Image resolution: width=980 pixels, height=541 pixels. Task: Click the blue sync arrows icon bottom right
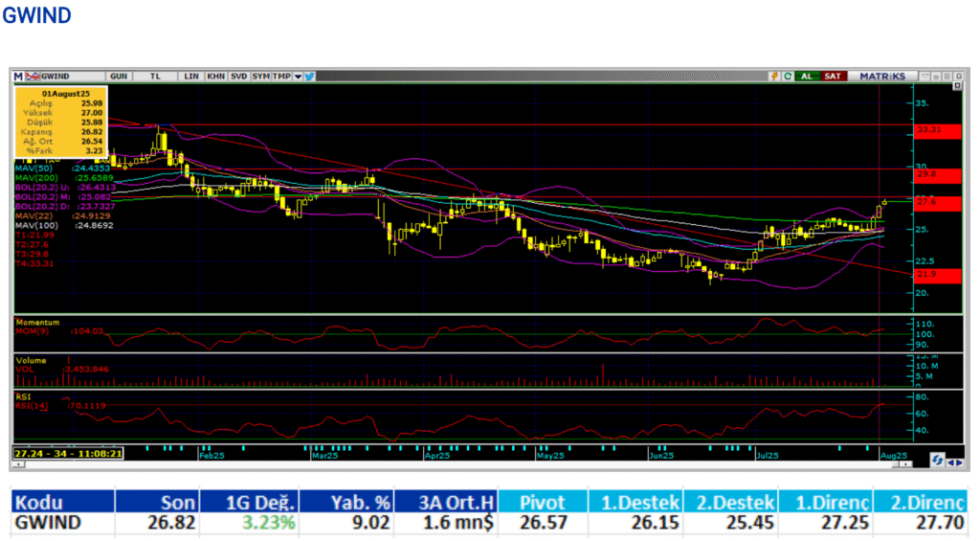937,460
